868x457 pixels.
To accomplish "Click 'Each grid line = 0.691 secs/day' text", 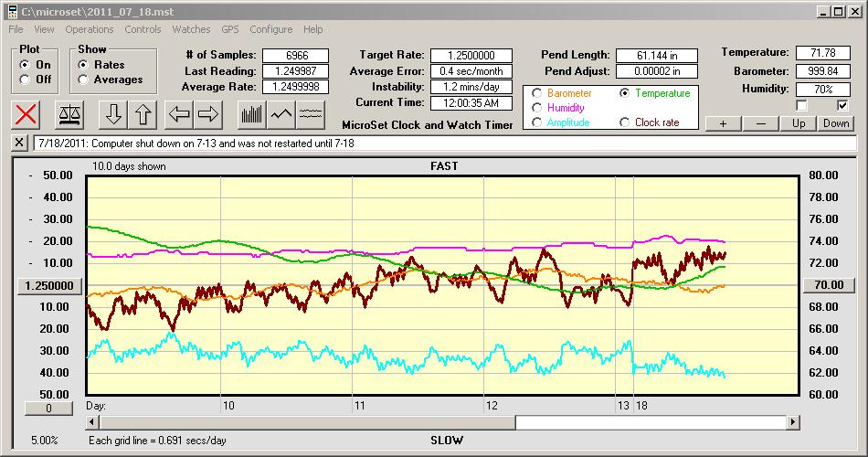I will point(157,441).
